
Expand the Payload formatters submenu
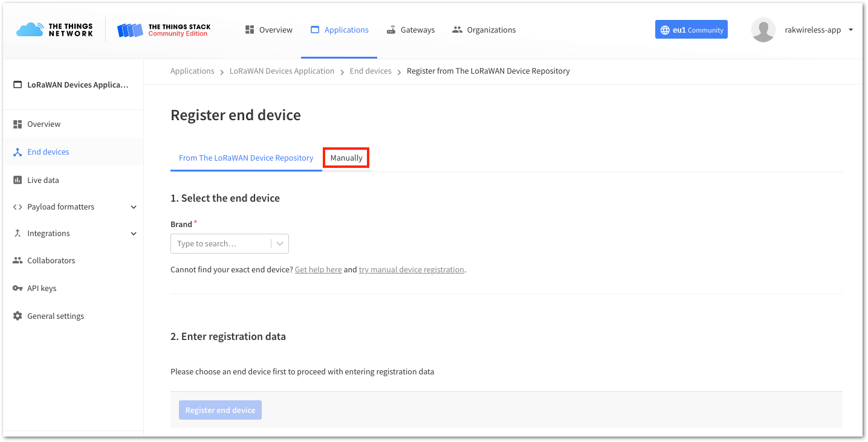[x=134, y=207]
